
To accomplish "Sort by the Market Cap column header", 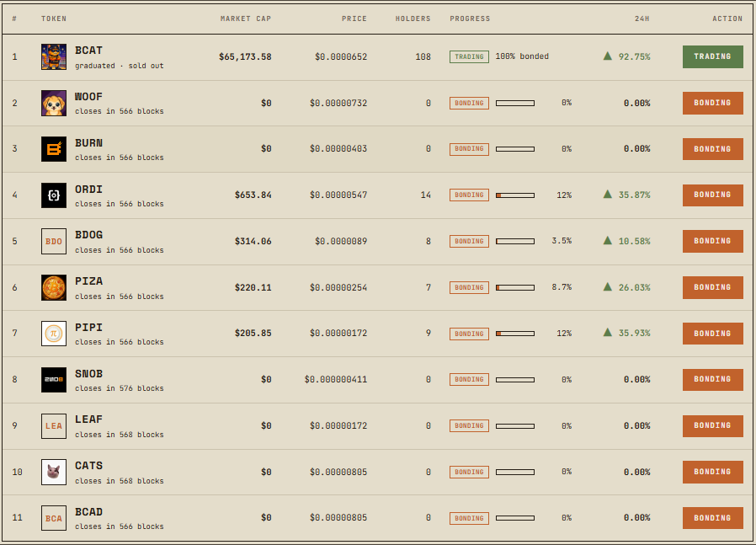I will point(246,19).
